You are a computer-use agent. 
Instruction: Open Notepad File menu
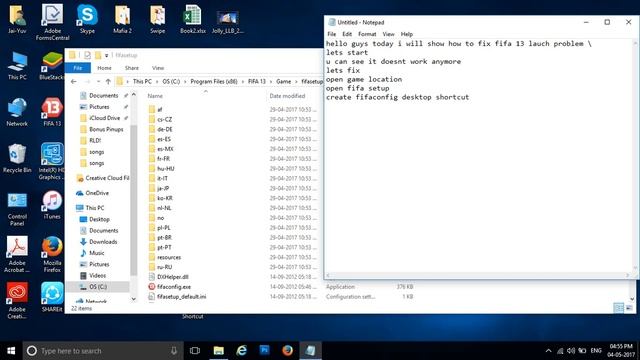pos(331,34)
